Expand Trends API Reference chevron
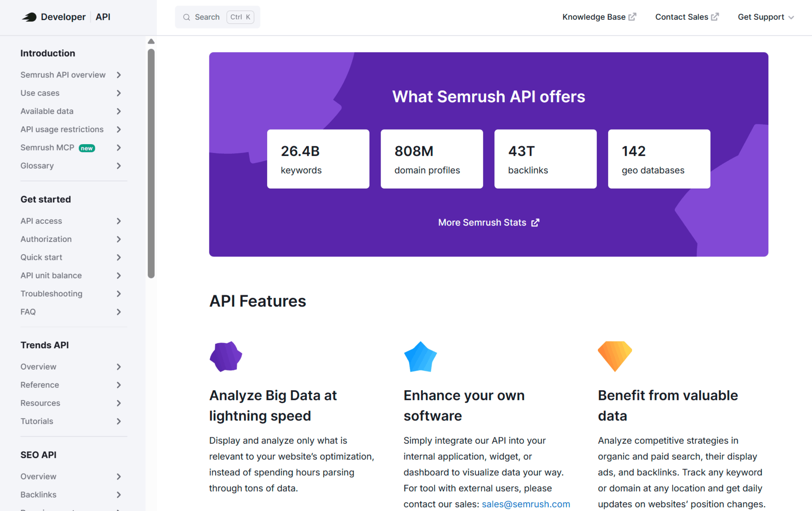The width and height of the screenshot is (812, 511). tap(119, 385)
